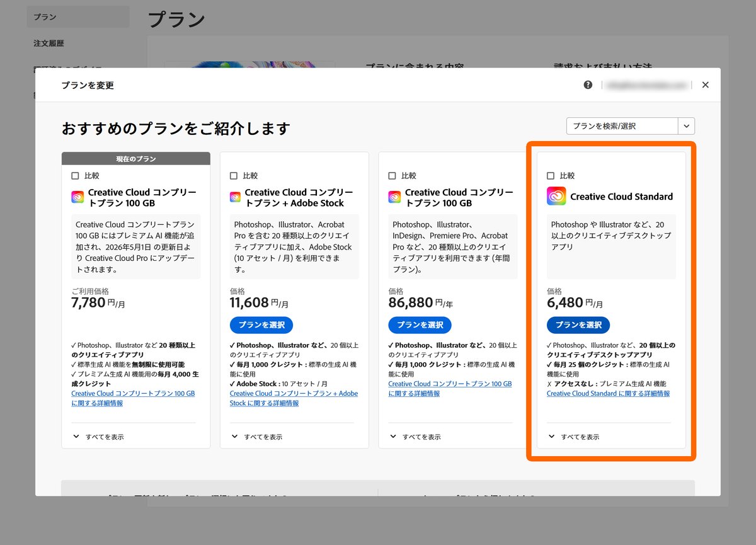Click the 現在のプラン banner label

pos(135,159)
